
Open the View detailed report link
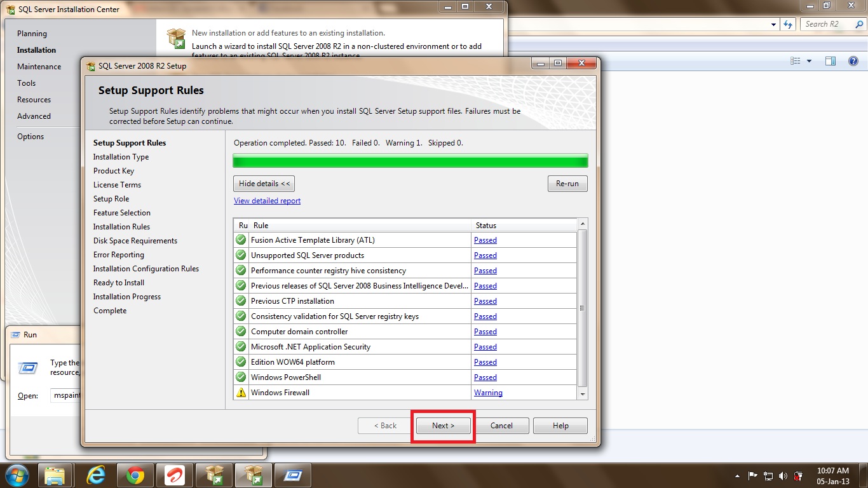[267, 201]
